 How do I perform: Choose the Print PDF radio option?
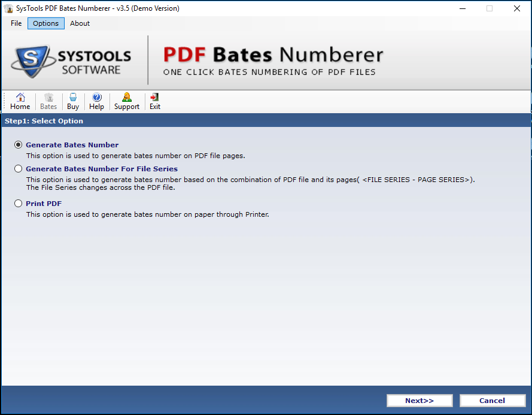coord(19,204)
